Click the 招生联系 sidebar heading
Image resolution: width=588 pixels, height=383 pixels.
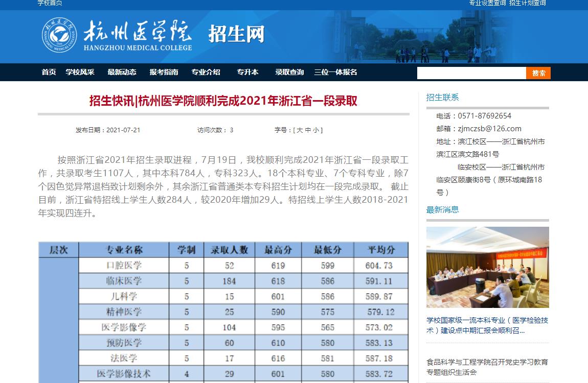442,98
